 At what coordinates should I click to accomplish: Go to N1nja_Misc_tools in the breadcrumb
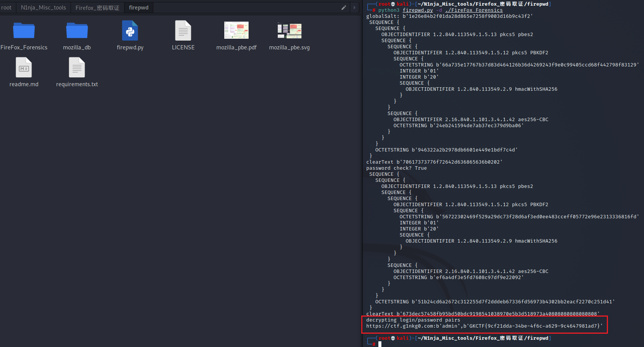[x=43, y=8]
